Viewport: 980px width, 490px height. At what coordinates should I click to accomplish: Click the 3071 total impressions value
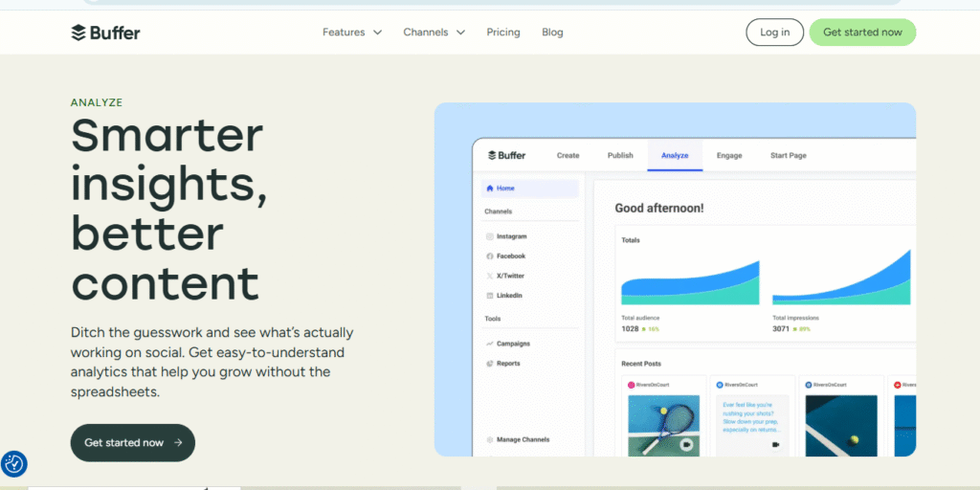pyautogui.click(x=781, y=329)
